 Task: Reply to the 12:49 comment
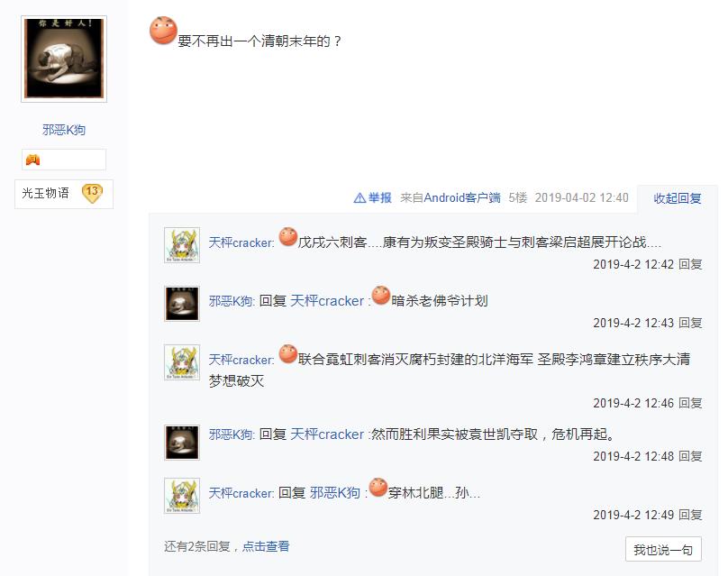click(x=690, y=515)
